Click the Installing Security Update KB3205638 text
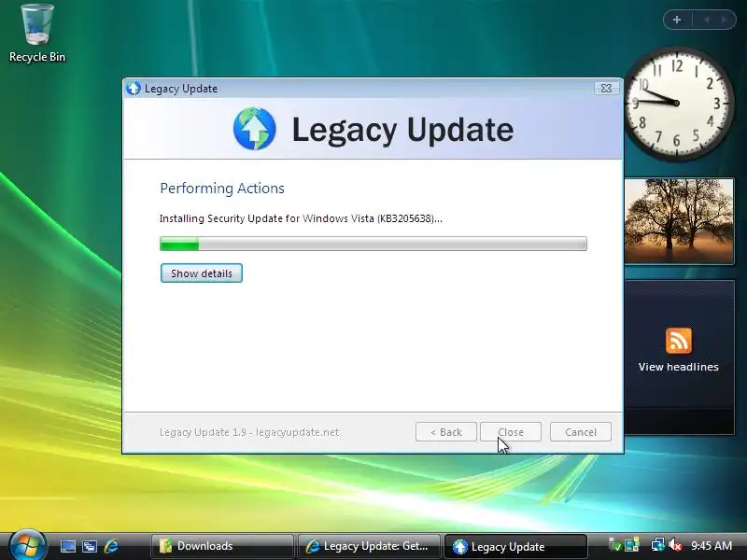 [x=301, y=218]
